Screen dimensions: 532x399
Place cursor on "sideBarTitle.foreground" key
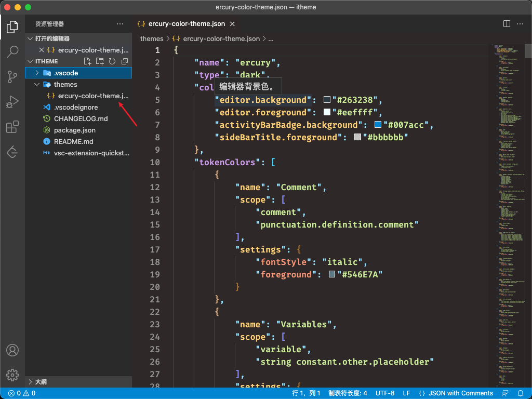tap(278, 137)
